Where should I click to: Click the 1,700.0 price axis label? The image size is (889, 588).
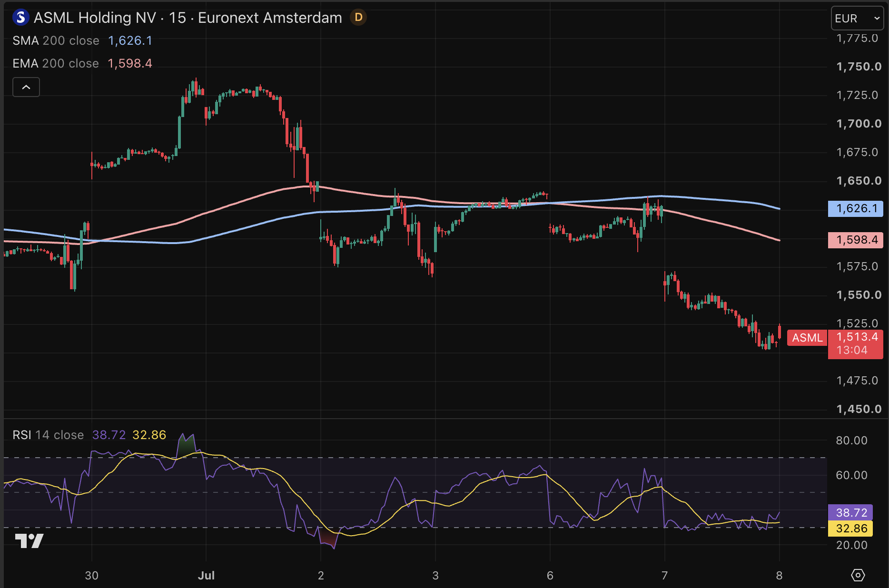tap(859, 124)
